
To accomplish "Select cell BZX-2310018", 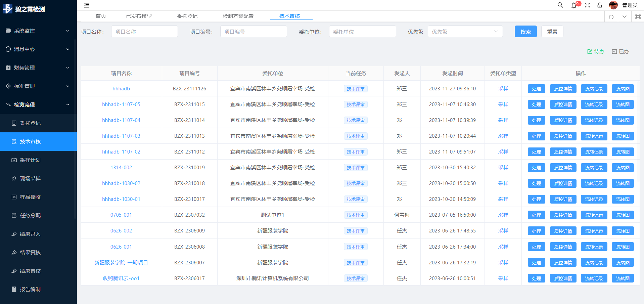I will (x=189, y=183).
